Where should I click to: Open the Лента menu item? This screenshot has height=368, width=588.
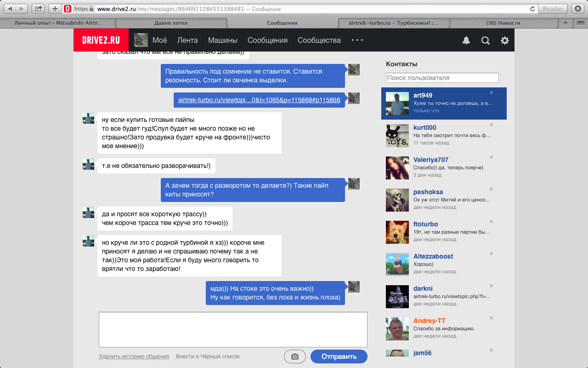187,40
